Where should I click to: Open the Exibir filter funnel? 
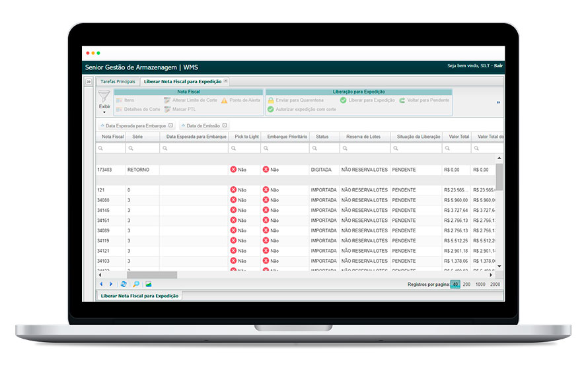[104, 96]
